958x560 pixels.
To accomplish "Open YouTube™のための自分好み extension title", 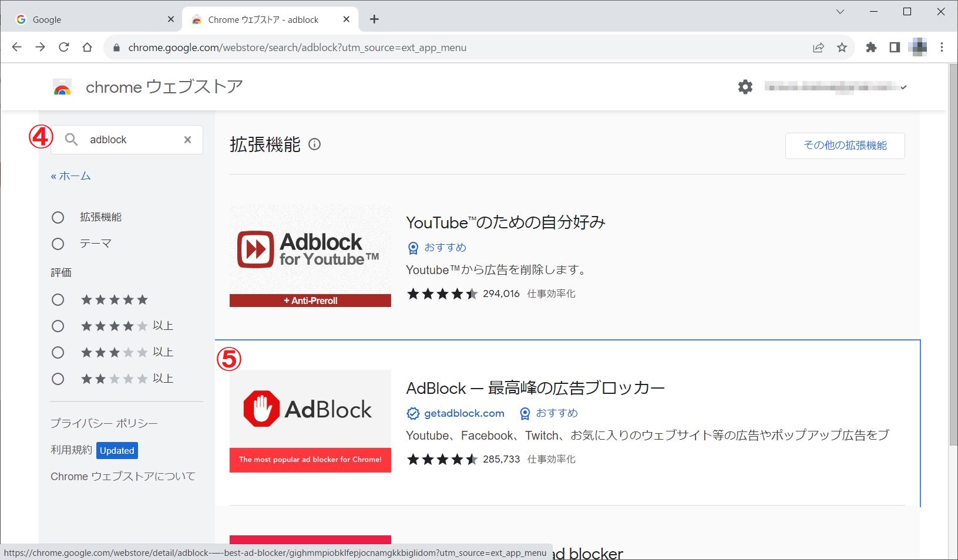I will click(x=505, y=222).
